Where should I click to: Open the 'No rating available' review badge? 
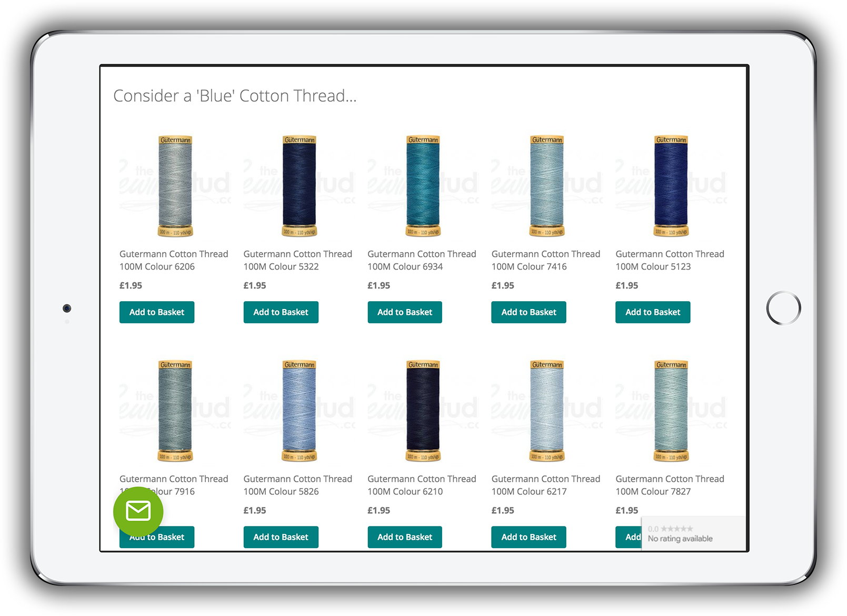693,533
